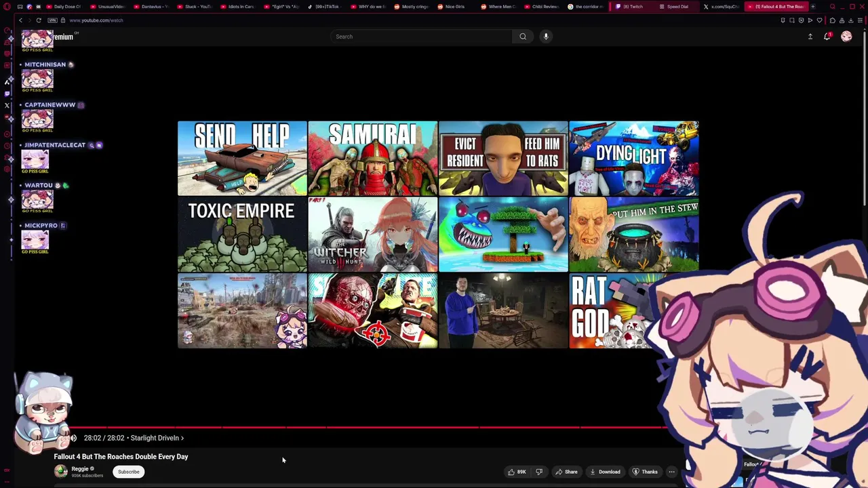Image resolution: width=868 pixels, height=488 pixels.
Task: Open the Reggie channel avatar
Action: pyautogui.click(x=61, y=472)
